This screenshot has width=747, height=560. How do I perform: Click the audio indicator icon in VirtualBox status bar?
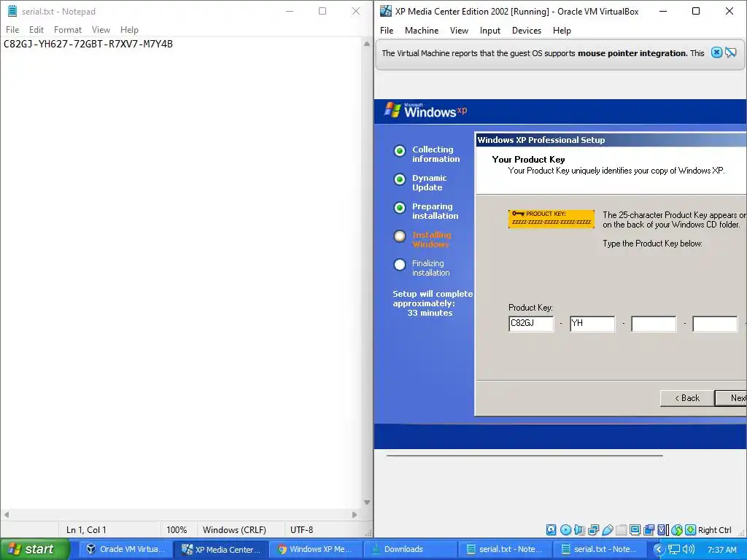coord(579,529)
